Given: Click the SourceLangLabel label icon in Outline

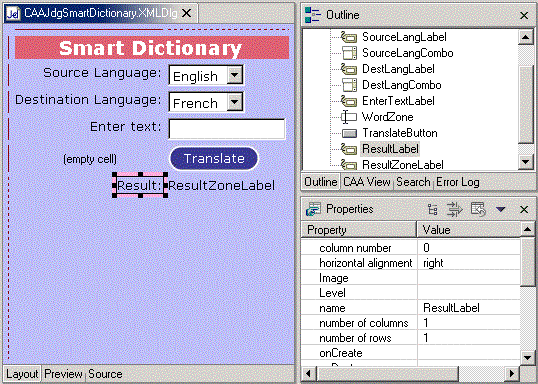Looking at the screenshot, I should tap(349, 37).
